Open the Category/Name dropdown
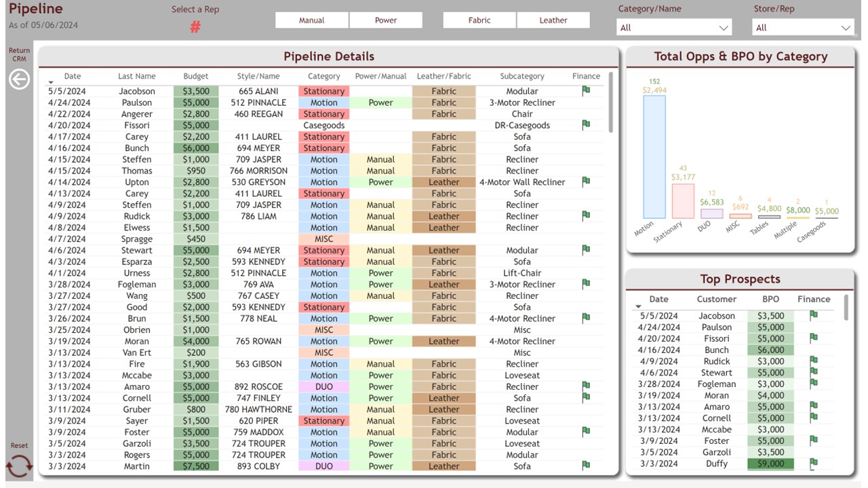Viewport: 868px width, 488px height. (674, 28)
